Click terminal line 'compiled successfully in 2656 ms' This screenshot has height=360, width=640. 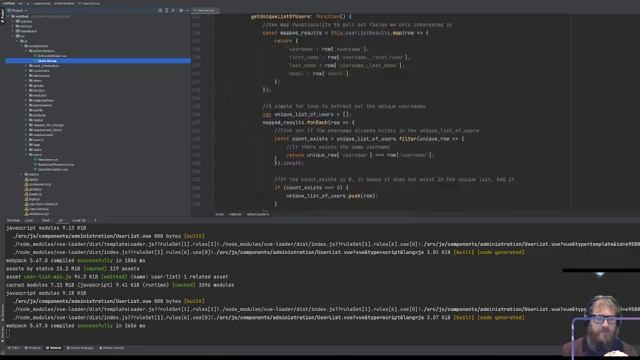tap(76, 326)
